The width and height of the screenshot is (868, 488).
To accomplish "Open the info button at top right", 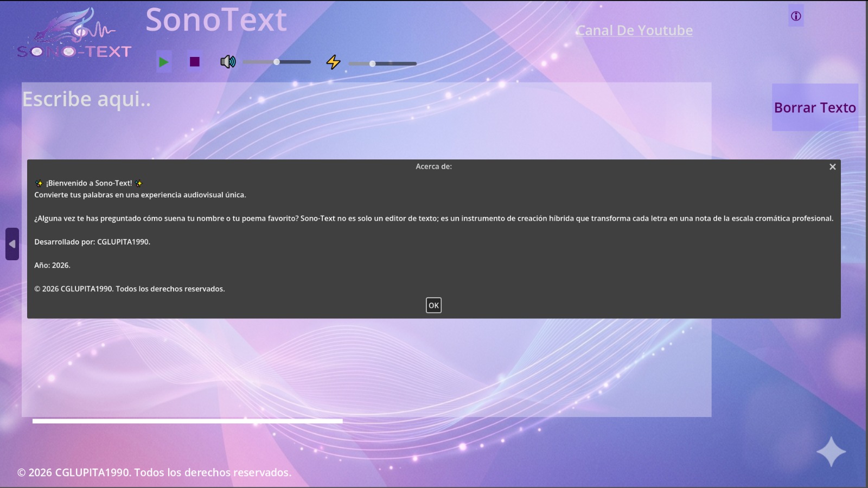I will [x=796, y=16].
